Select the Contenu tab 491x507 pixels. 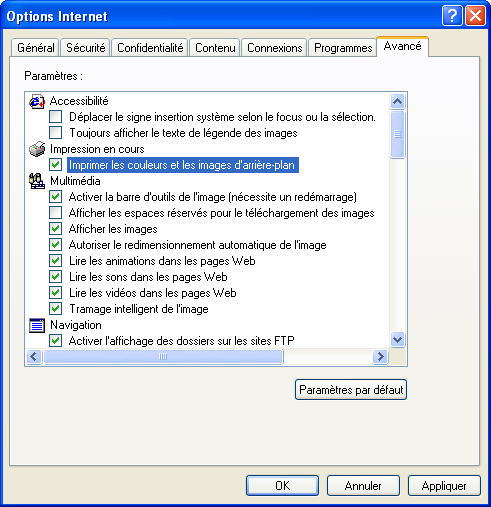coord(215,48)
